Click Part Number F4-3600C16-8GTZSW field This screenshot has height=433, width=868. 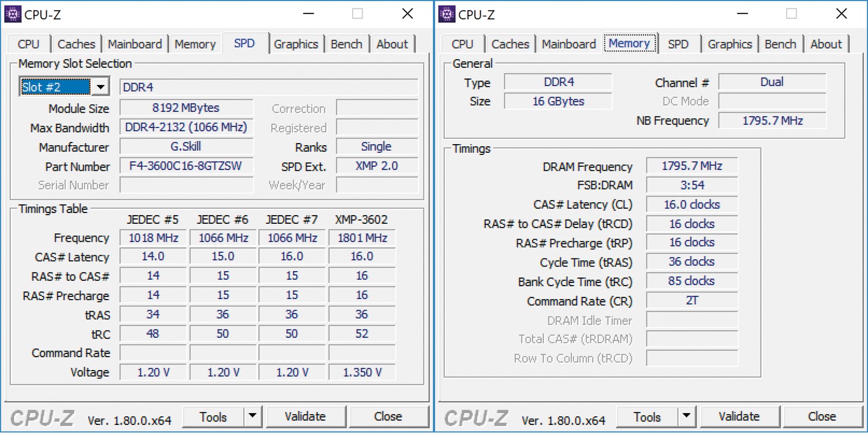click(x=186, y=166)
